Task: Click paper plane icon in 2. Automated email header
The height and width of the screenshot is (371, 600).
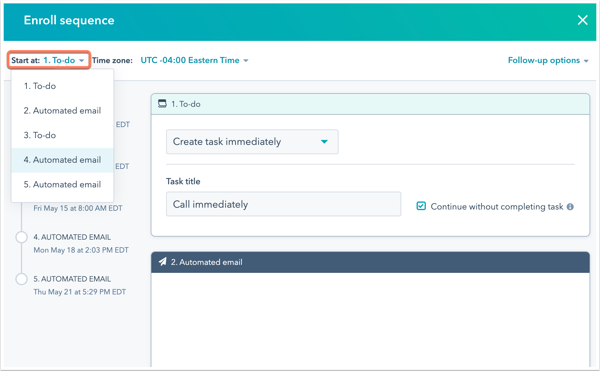Action: [x=163, y=262]
